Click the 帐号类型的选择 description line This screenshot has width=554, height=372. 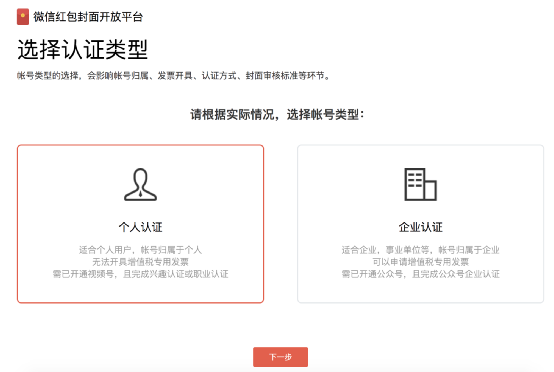coord(173,76)
